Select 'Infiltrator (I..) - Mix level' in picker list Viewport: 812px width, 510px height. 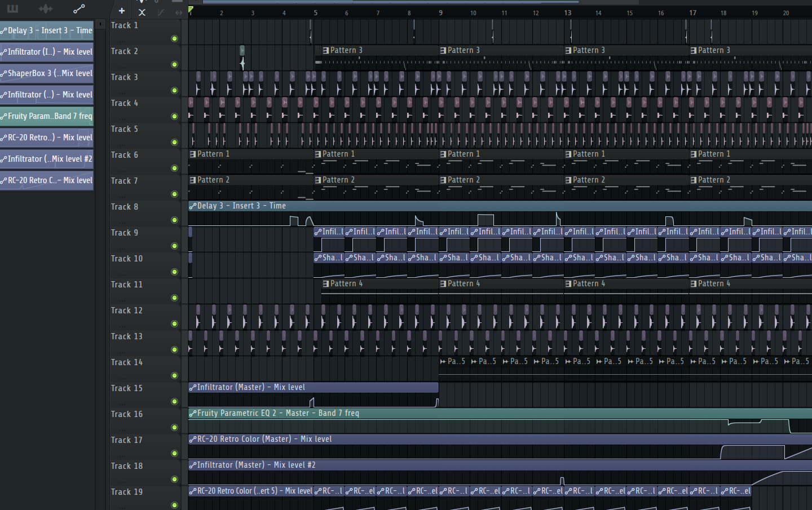[x=47, y=52]
